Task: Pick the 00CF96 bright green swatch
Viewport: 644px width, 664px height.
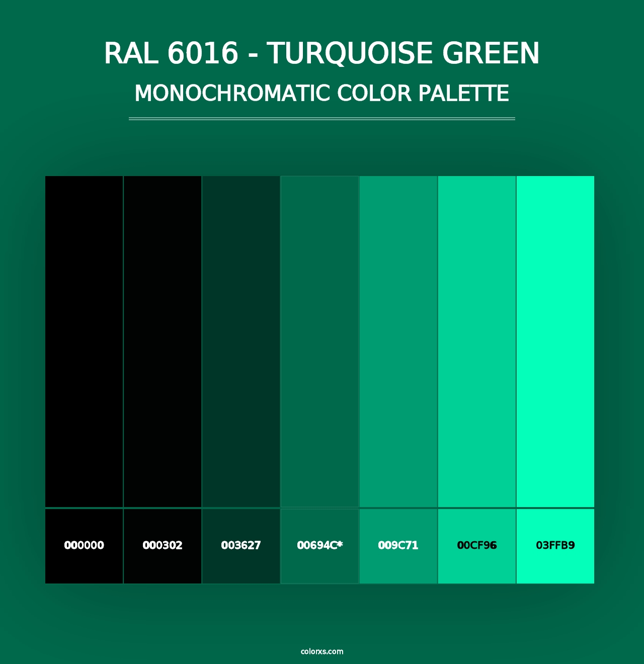Action: 477,342
